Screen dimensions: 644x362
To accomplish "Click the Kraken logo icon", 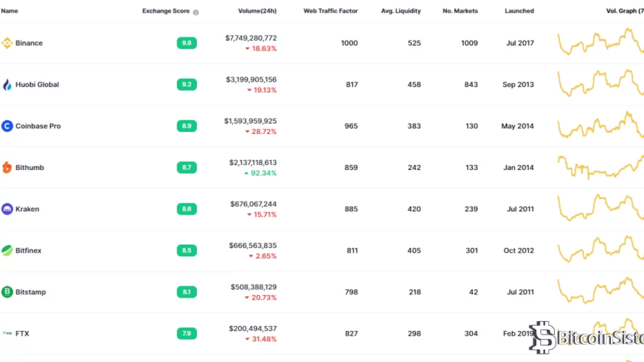I will [x=7, y=209].
